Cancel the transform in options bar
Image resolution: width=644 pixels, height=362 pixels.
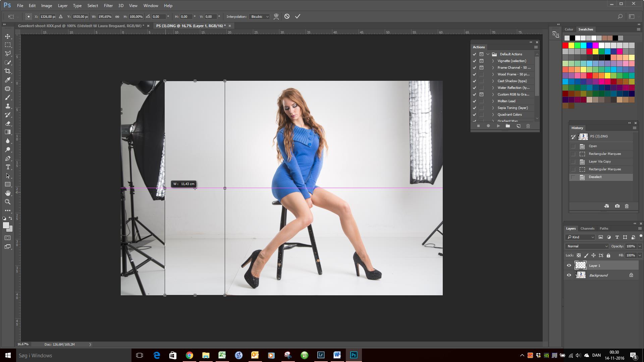coord(287,16)
